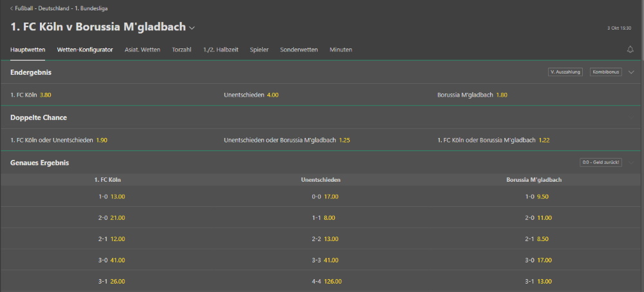Image resolution: width=644 pixels, height=292 pixels.
Task: Pick draw 3-3 at 41.00
Action: click(325, 260)
